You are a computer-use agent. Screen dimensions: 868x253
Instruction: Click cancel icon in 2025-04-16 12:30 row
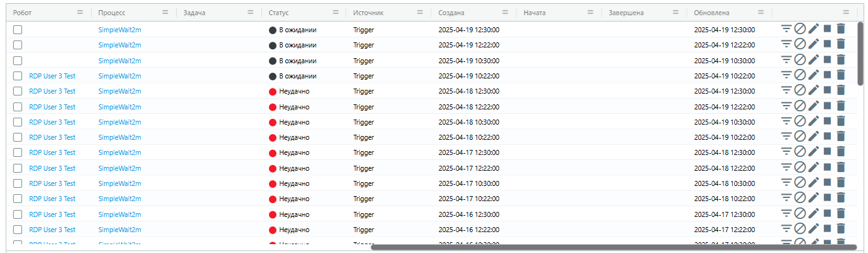(x=800, y=213)
